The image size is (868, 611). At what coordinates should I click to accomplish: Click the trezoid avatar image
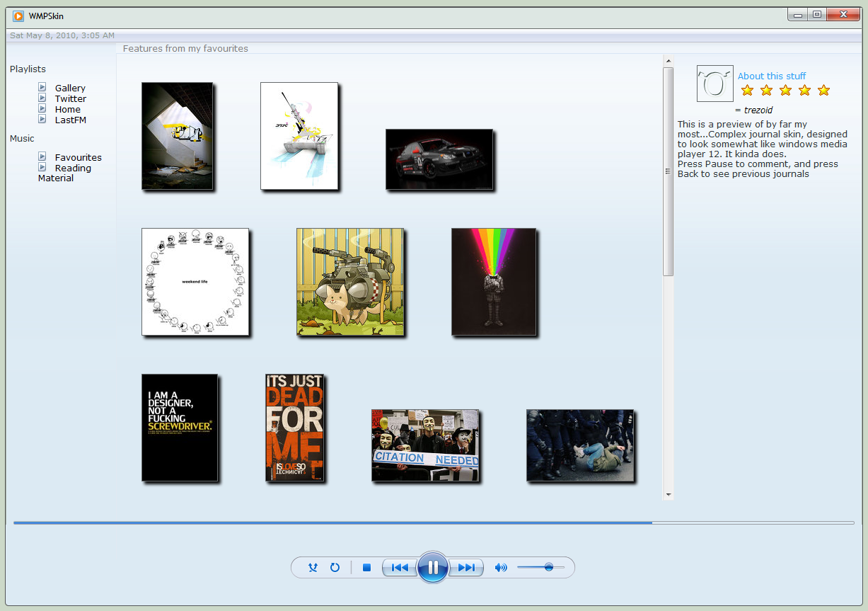click(x=714, y=84)
